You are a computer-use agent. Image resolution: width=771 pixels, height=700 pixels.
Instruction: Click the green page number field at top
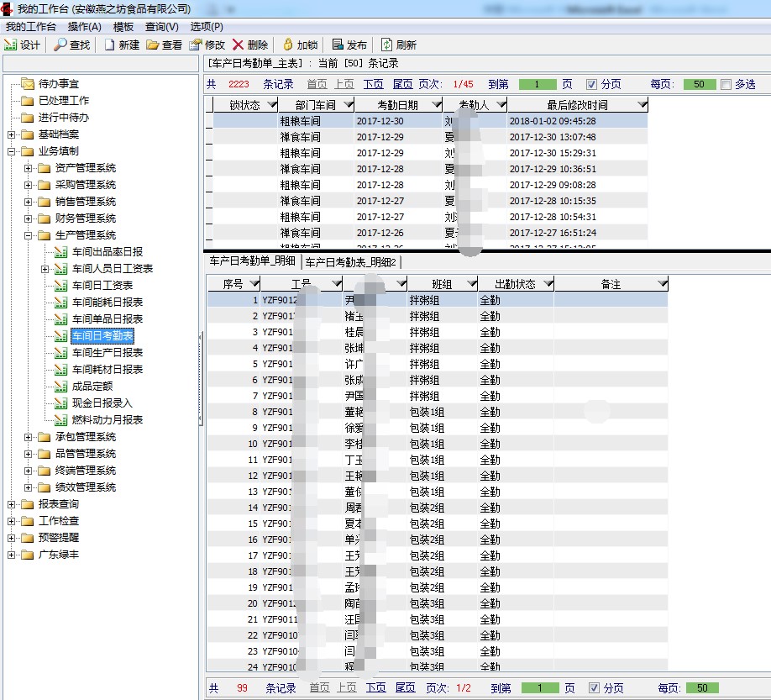[538, 84]
